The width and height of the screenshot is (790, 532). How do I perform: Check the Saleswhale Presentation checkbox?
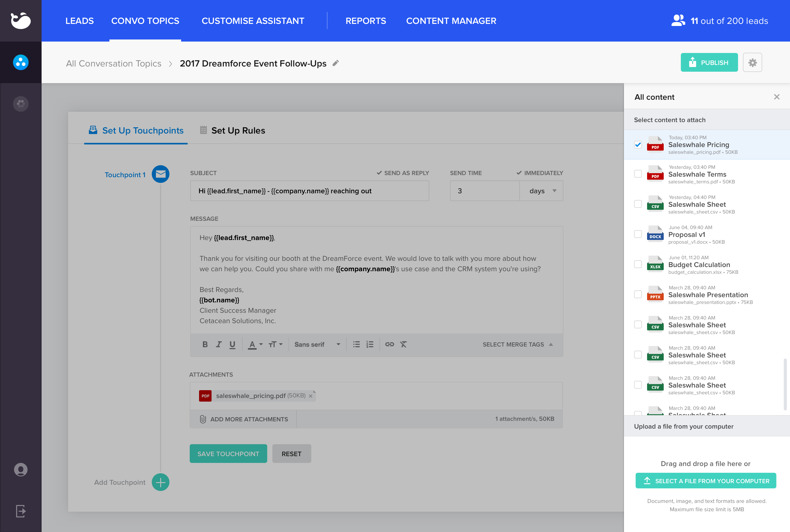pos(638,295)
